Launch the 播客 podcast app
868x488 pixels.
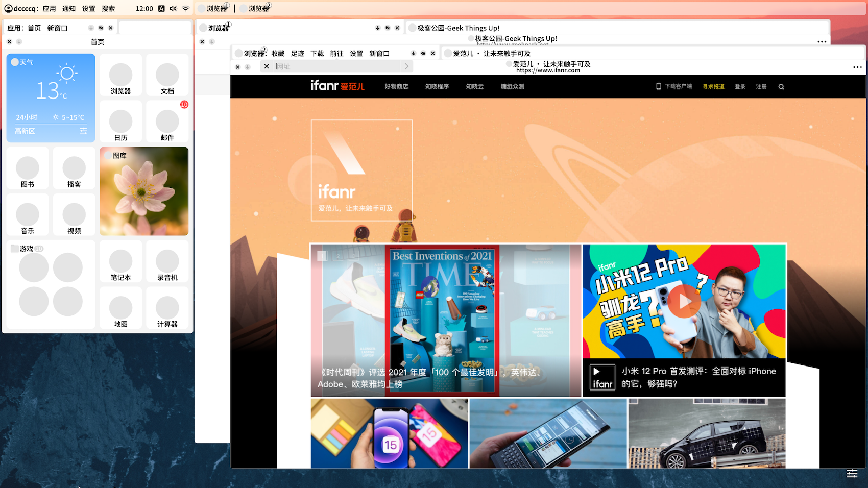click(x=74, y=168)
